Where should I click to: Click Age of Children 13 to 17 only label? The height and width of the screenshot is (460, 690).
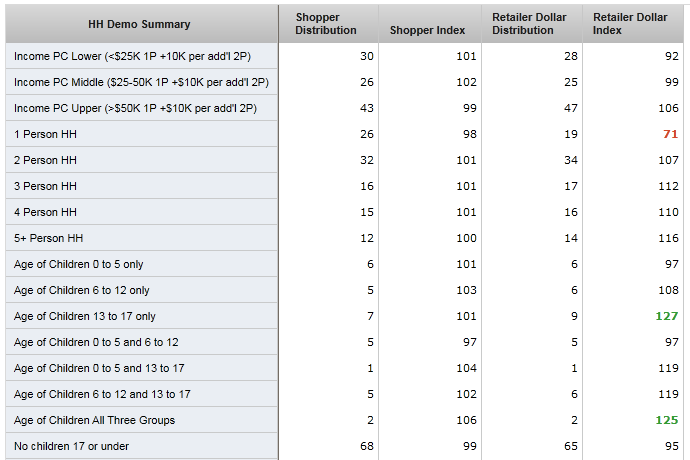(x=85, y=316)
